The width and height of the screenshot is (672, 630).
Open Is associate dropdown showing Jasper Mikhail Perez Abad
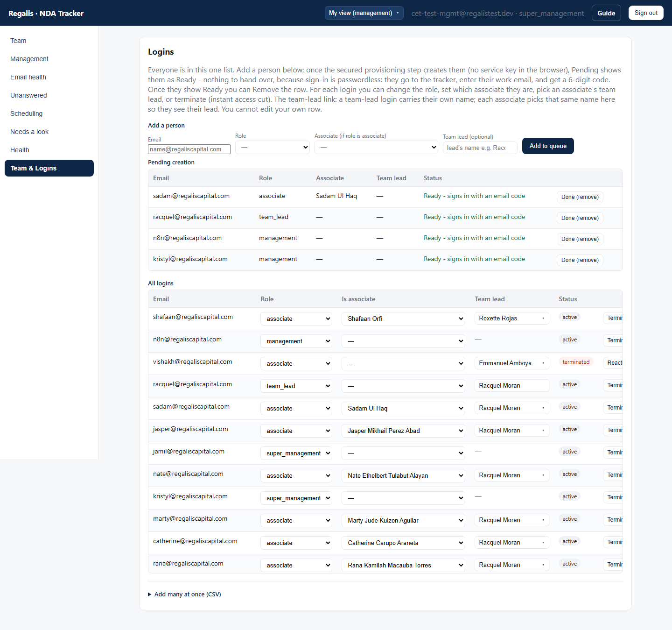(403, 431)
